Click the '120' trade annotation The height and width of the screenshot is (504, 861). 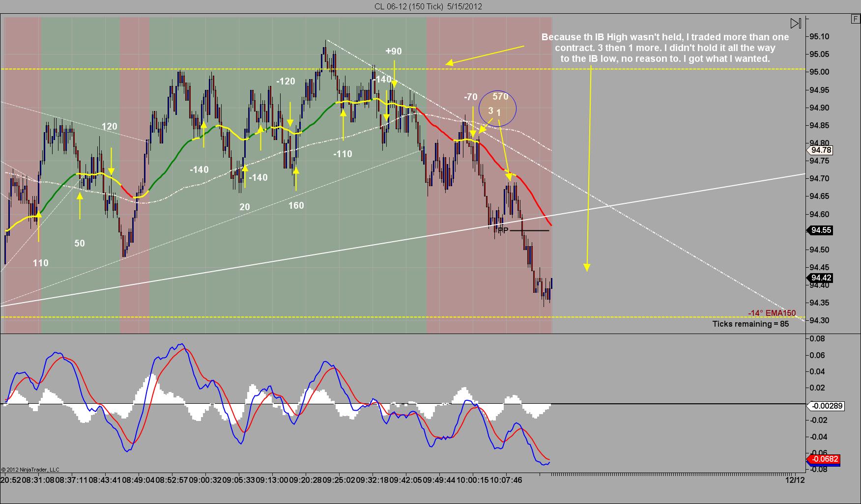click(109, 127)
